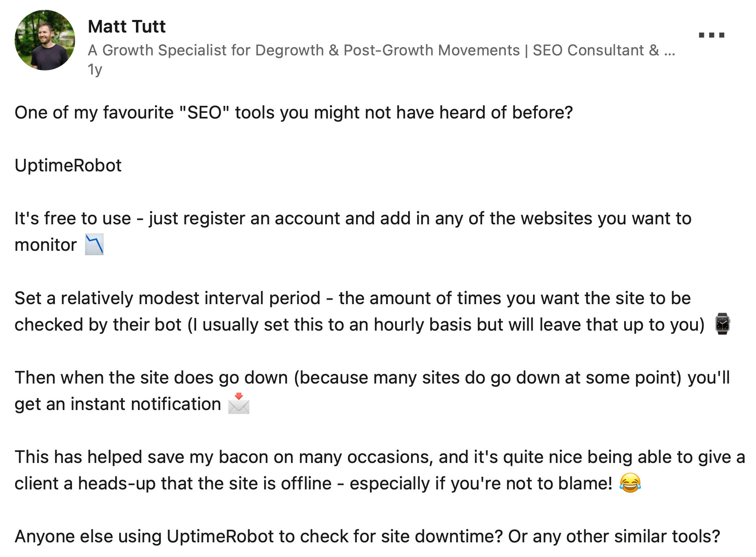The image size is (756, 557).
Task: Click the laughing tears emoji after blame
Action: point(630,483)
